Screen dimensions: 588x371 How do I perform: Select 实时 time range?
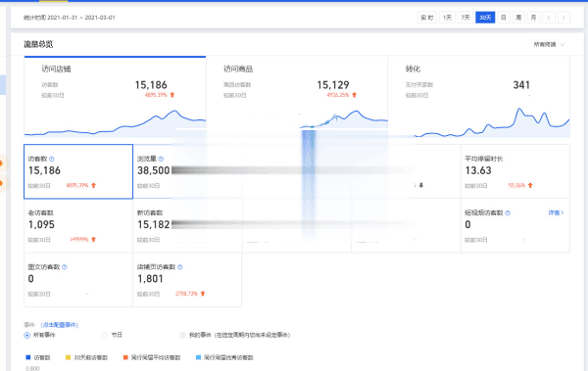(427, 18)
